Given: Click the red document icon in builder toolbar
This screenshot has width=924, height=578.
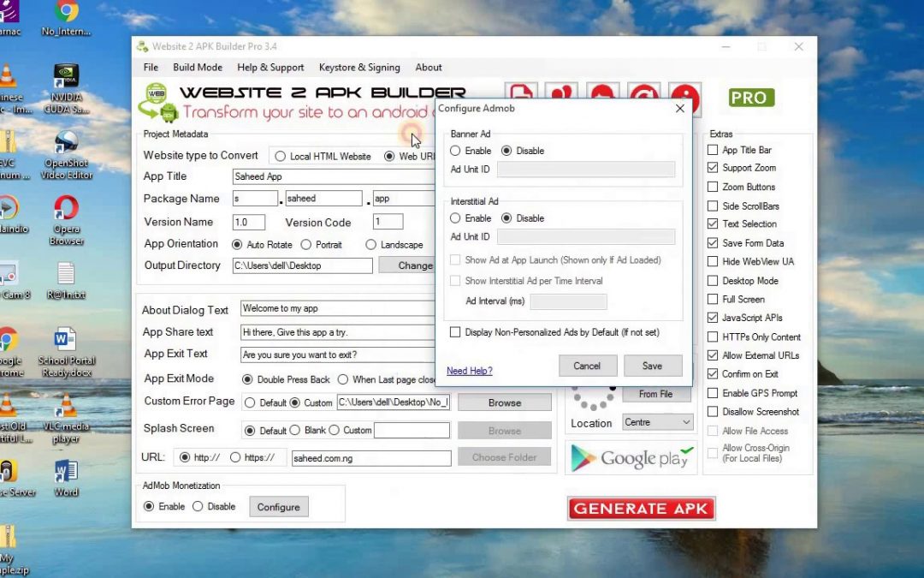Looking at the screenshot, I should [x=521, y=92].
